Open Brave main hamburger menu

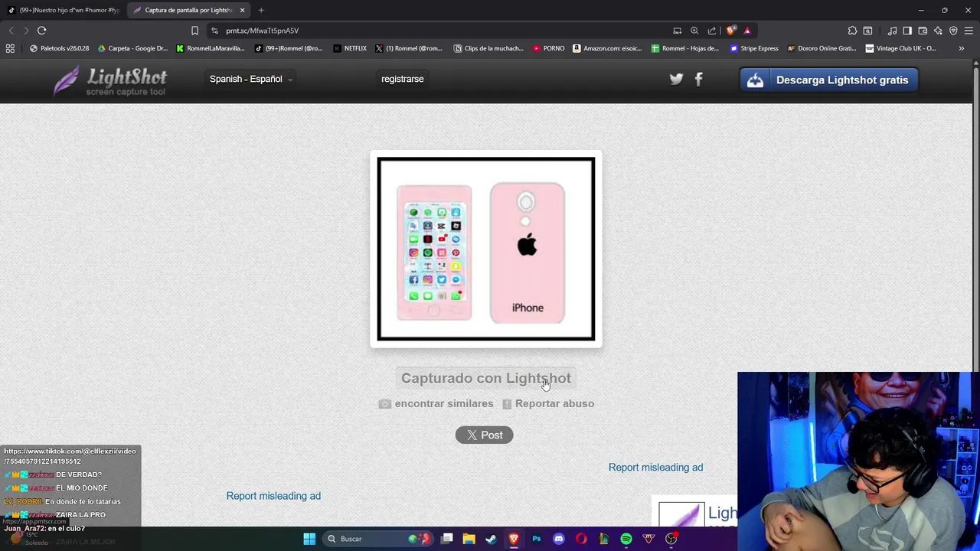tap(969, 31)
